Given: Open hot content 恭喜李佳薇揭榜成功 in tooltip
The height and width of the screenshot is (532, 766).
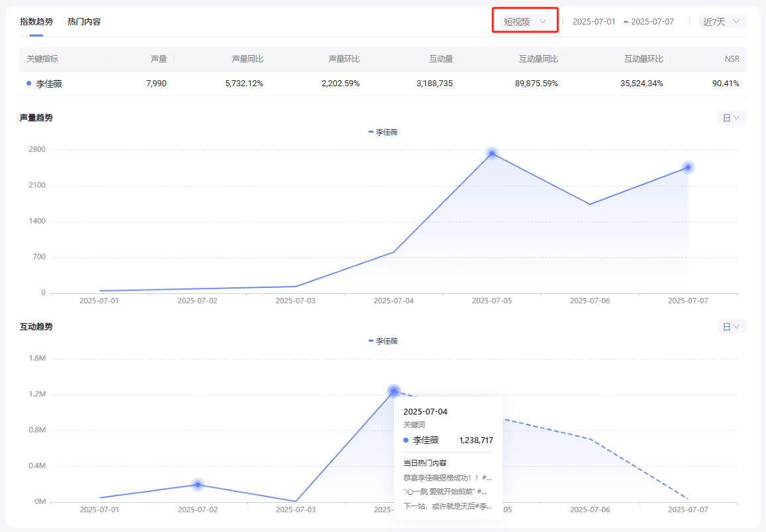Looking at the screenshot, I should click(448, 478).
